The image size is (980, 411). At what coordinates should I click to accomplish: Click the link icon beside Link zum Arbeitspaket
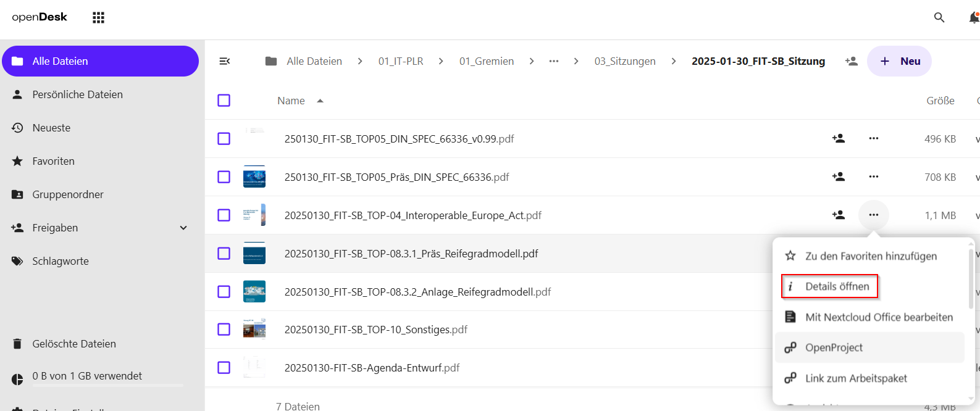pyautogui.click(x=790, y=378)
